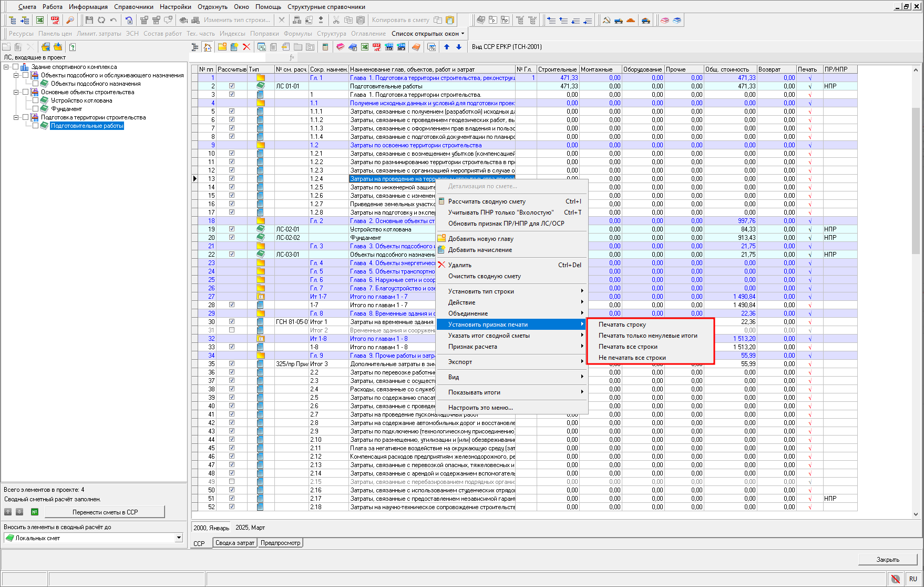Click the floppy disk save icon
Viewport: 924px width, 587px height.
pos(89,20)
